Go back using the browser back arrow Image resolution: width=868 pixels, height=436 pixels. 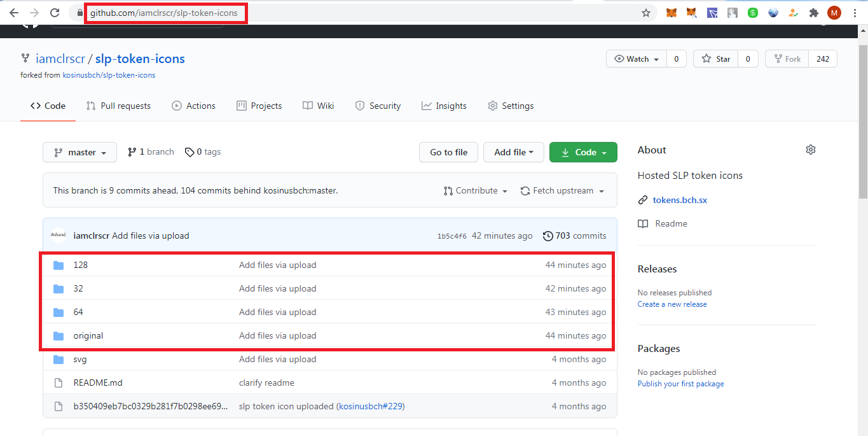(x=14, y=13)
